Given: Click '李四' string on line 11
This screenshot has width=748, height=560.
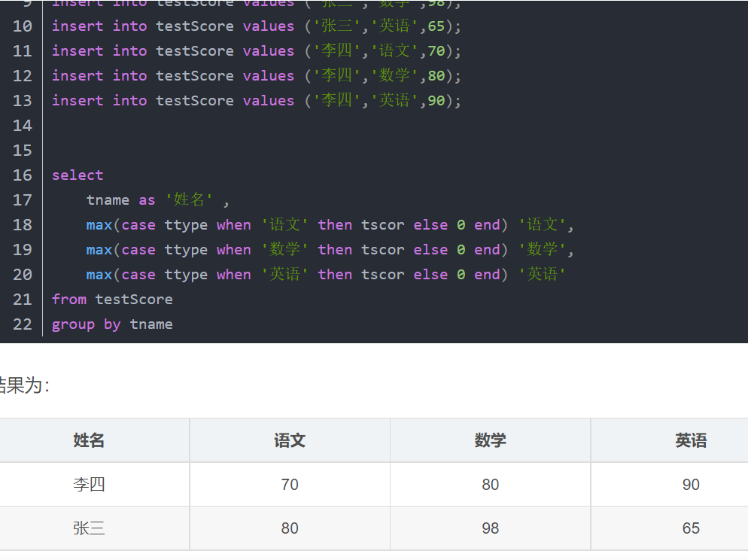Looking at the screenshot, I should [337, 50].
